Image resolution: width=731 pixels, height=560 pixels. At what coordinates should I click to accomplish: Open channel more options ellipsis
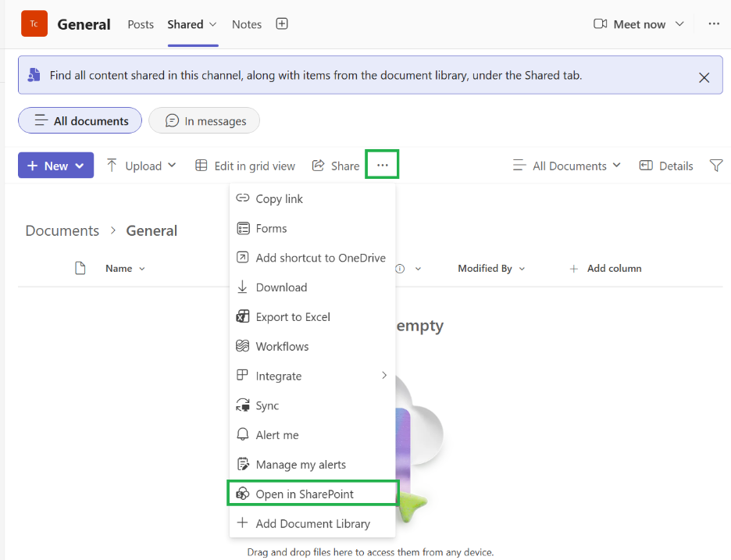click(714, 23)
